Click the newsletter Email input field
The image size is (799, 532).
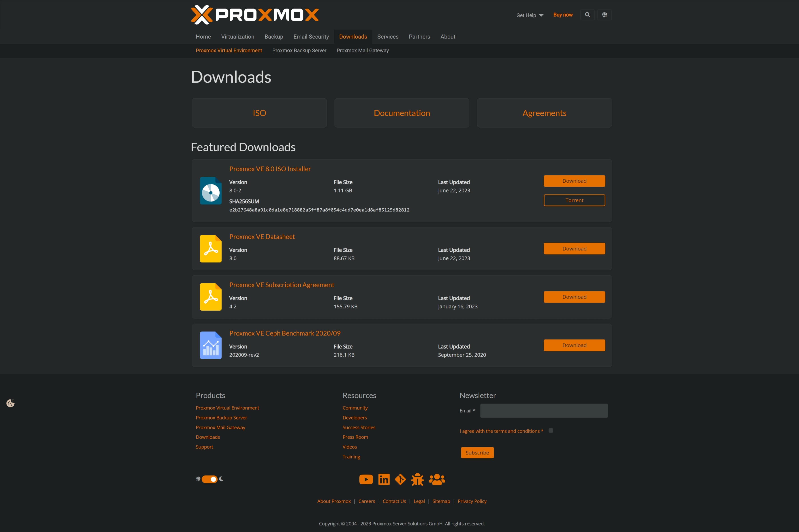[x=544, y=411]
